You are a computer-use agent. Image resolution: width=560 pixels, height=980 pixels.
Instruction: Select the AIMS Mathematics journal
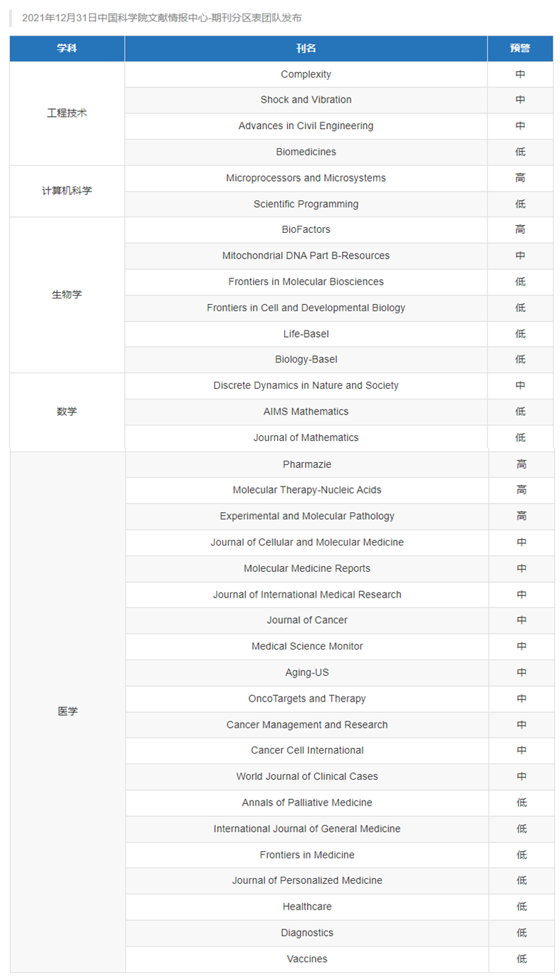pos(306,412)
